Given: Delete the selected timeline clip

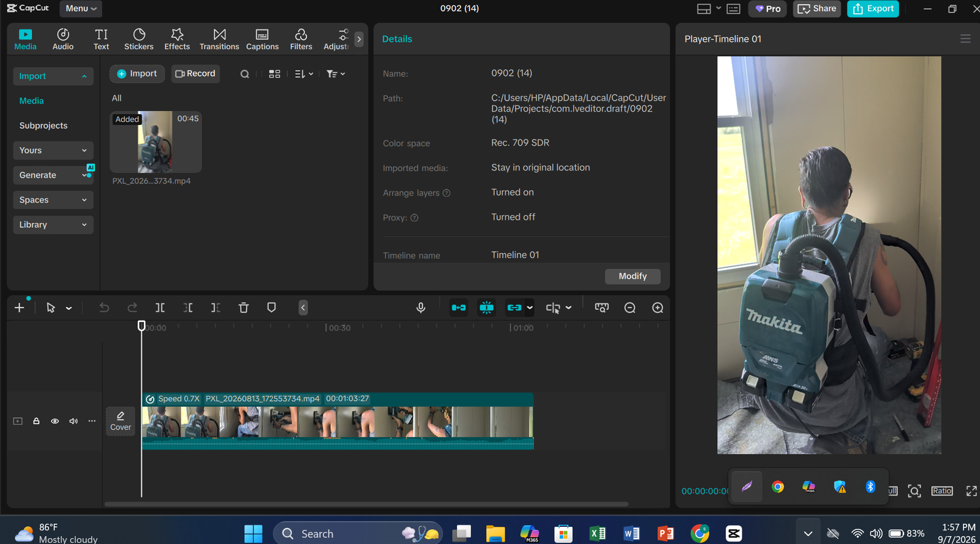Looking at the screenshot, I should click(243, 308).
